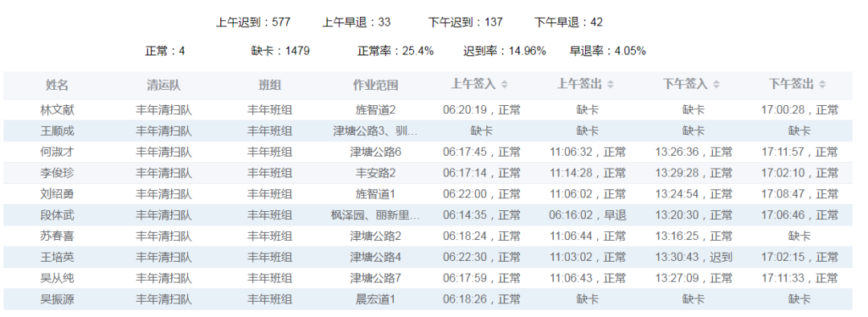Click the 清运队 column header
The width and height of the screenshot is (868, 317).
coord(164,85)
